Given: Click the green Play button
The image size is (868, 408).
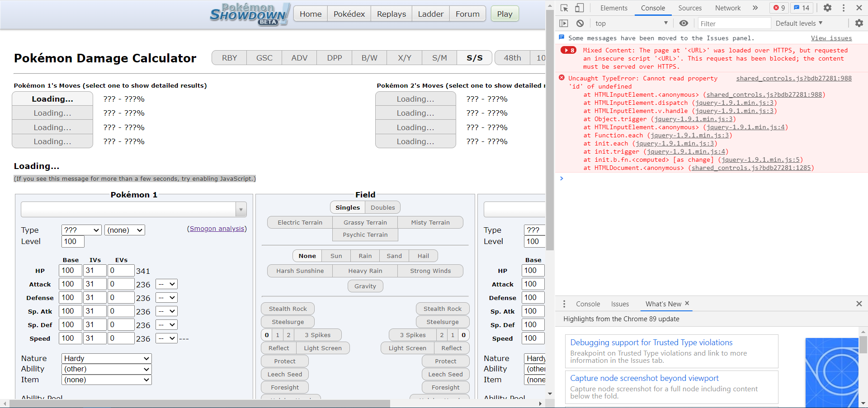Looking at the screenshot, I should coord(505,14).
